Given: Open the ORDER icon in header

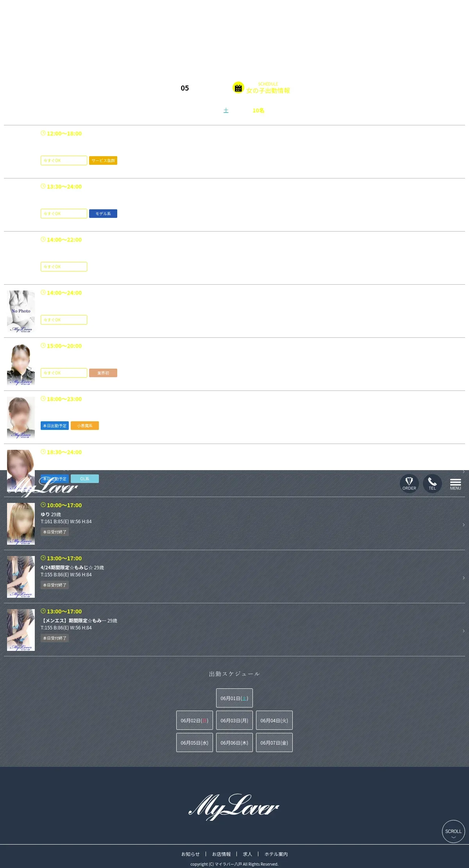Looking at the screenshot, I should (x=409, y=483).
